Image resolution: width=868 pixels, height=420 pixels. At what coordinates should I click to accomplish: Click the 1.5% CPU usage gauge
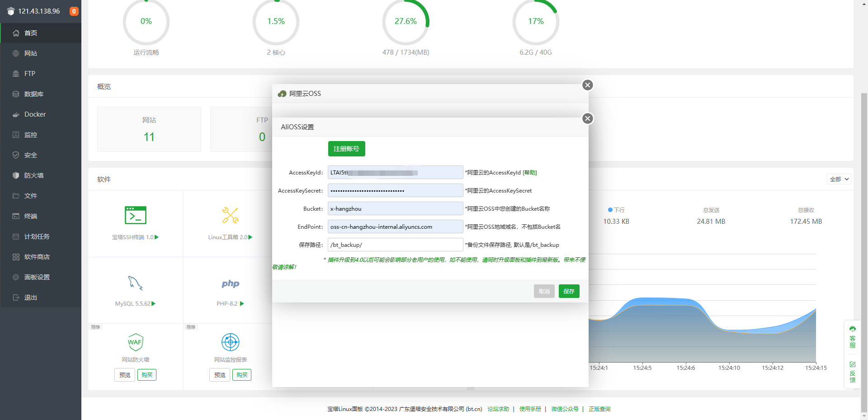click(x=276, y=21)
